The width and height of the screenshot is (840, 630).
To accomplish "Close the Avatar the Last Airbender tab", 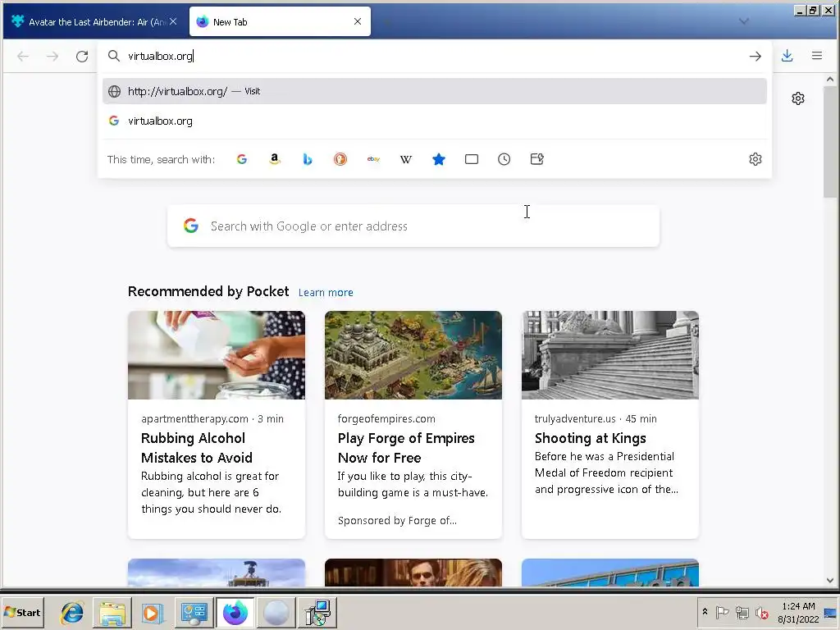I will point(173,21).
